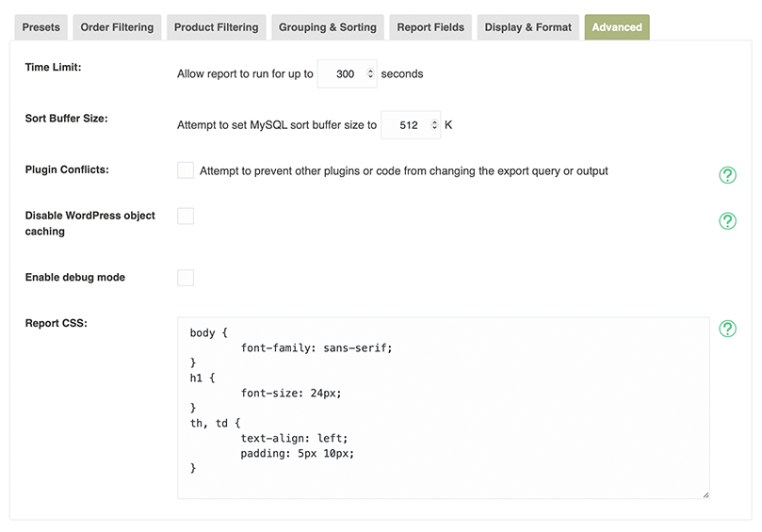Image resolution: width=762 pixels, height=532 pixels.
Task: Click the Time Limit seconds stepper arrows
Action: [370, 73]
